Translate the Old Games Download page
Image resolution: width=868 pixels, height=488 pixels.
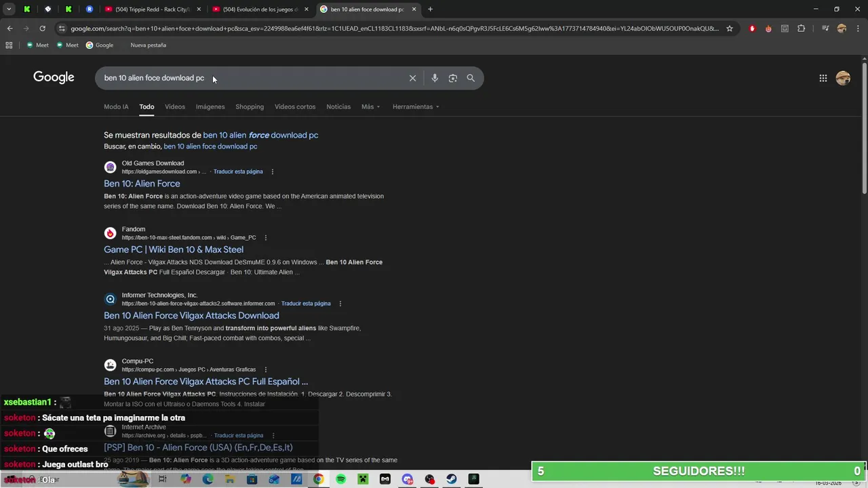(238, 171)
